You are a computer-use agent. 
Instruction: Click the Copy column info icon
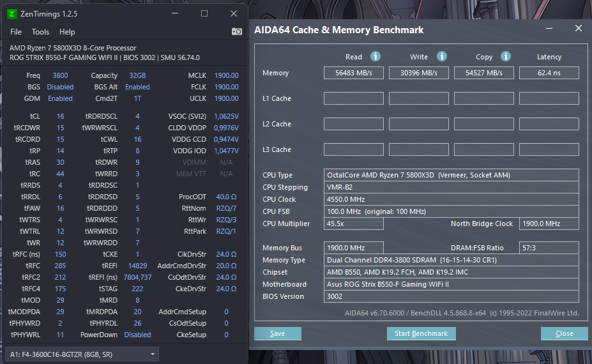[x=506, y=56]
